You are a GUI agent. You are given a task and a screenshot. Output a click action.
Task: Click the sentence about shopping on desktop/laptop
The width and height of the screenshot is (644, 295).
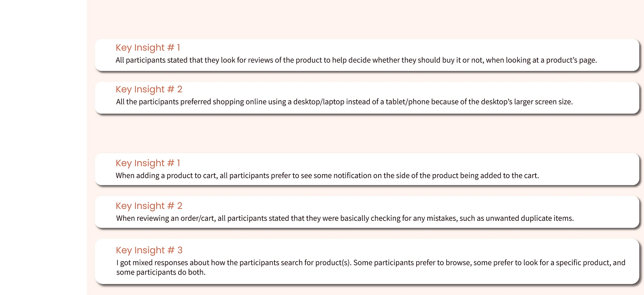344,102
